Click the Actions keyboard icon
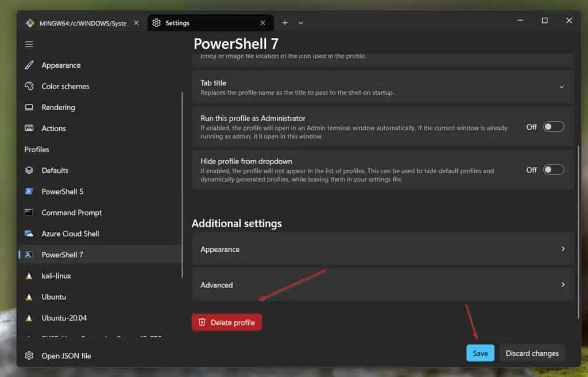The width and height of the screenshot is (588, 377). coord(29,128)
